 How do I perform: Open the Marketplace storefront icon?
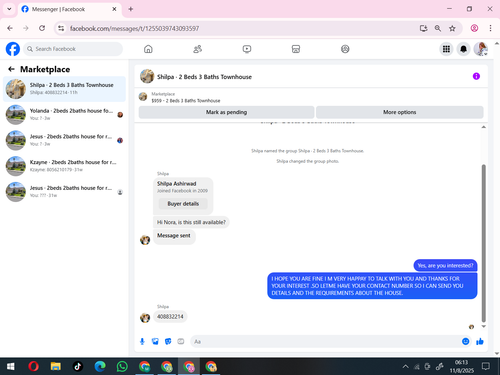[x=296, y=49]
